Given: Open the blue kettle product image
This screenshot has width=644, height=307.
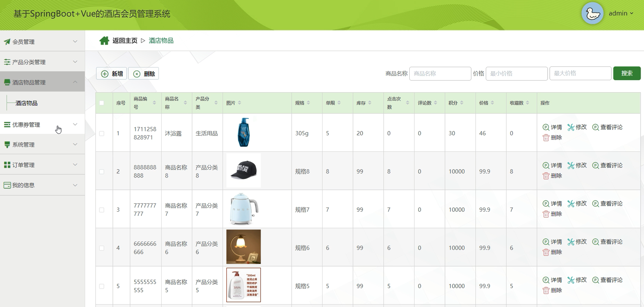Looking at the screenshot, I should coord(244,209).
